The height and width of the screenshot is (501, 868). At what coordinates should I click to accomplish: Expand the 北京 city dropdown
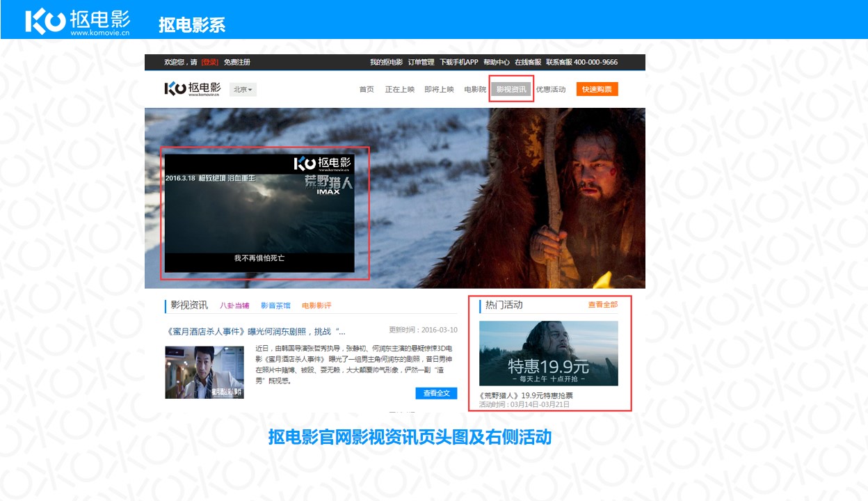[x=243, y=89]
